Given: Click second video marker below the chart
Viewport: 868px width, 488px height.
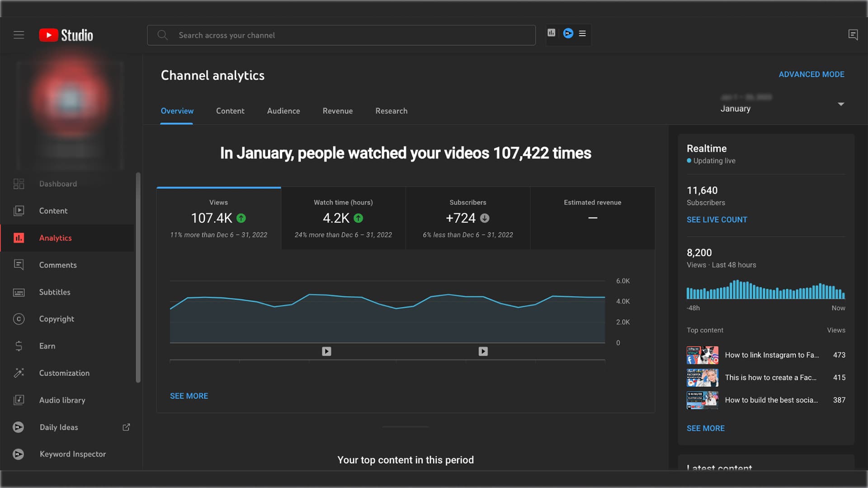Looking at the screenshot, I should 483,351.
